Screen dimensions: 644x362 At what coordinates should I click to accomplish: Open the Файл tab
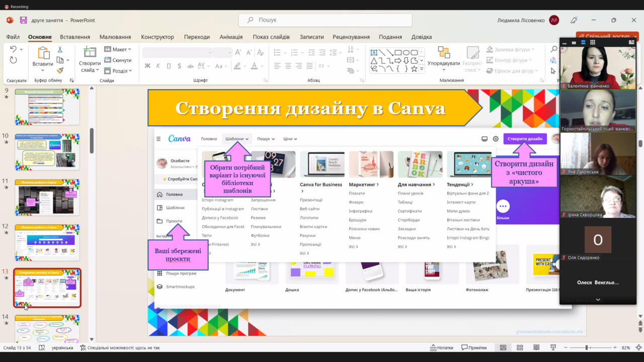pos(13,37)
